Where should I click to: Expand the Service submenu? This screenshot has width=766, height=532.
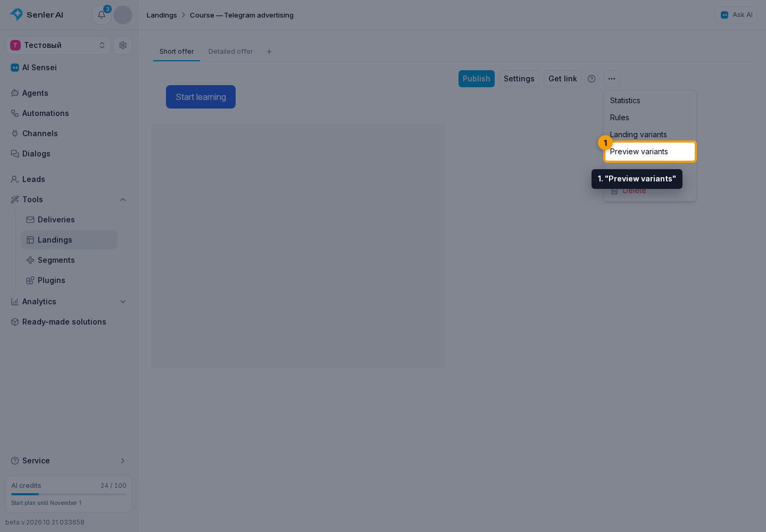pyautogui.click(x=123, y=461)
